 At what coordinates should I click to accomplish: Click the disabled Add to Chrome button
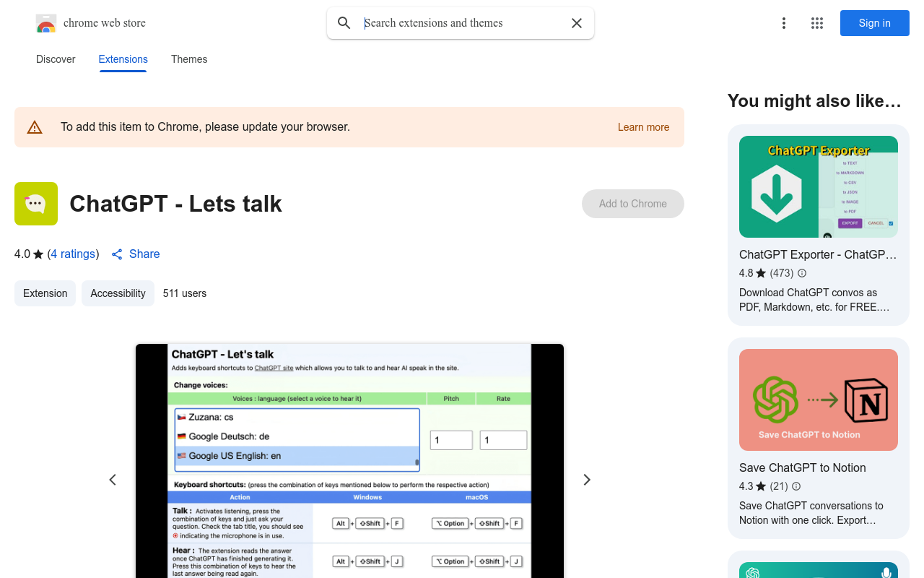[x=633, y=204]
